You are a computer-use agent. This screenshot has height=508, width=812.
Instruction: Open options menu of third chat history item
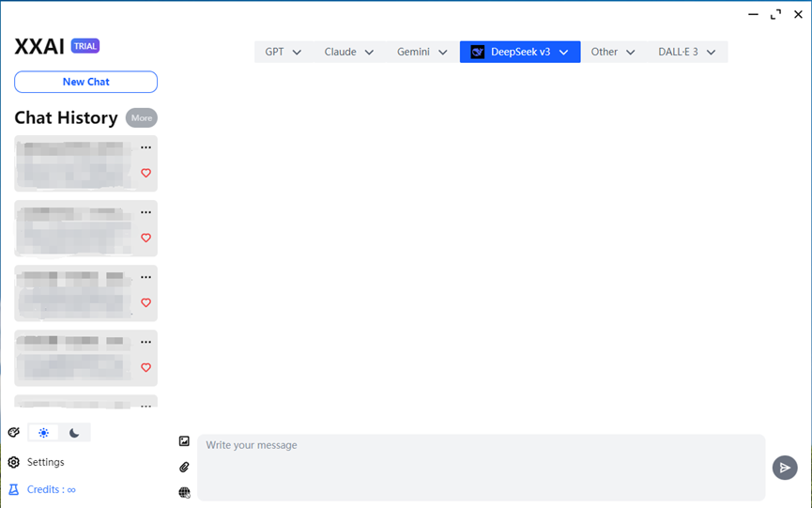(146, 277)
